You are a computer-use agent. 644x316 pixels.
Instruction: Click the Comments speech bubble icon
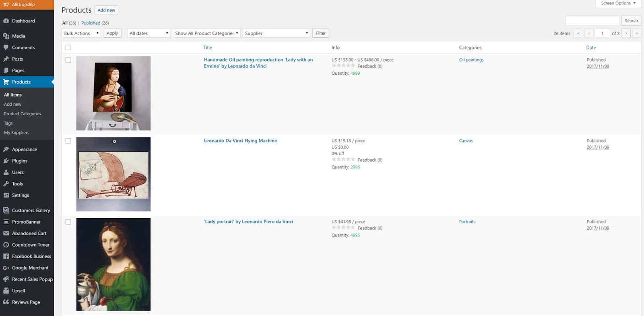[6, 47]
